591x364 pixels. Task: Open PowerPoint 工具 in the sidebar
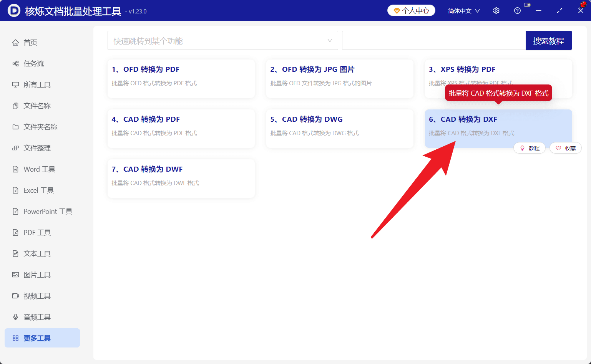tap(42, 211)
